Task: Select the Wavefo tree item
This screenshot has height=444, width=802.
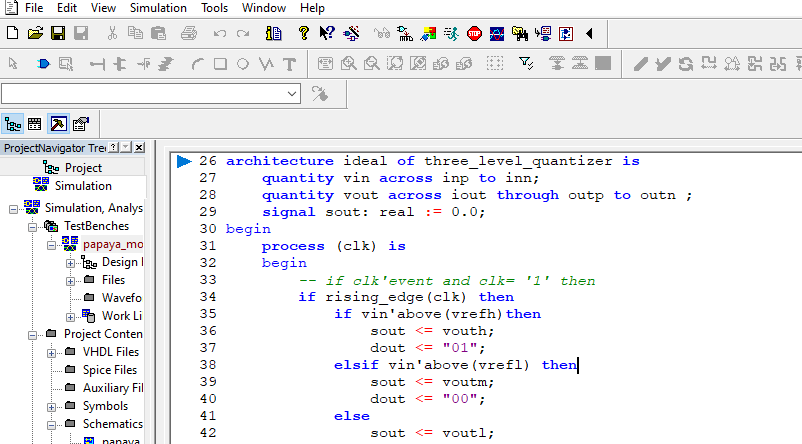Action: point(122,298)
